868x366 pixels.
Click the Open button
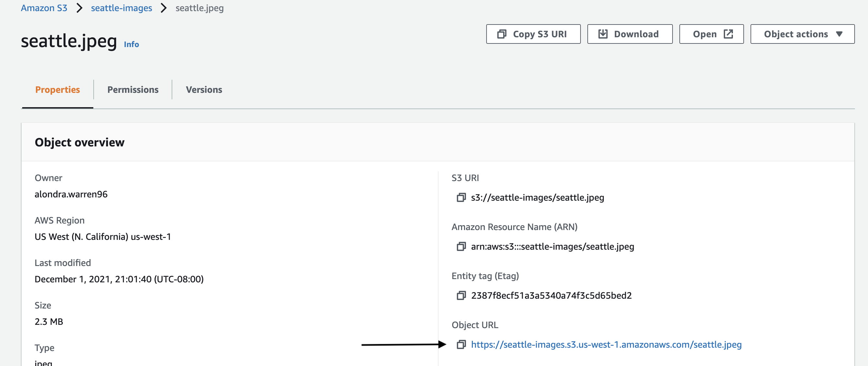click(712, 34)
